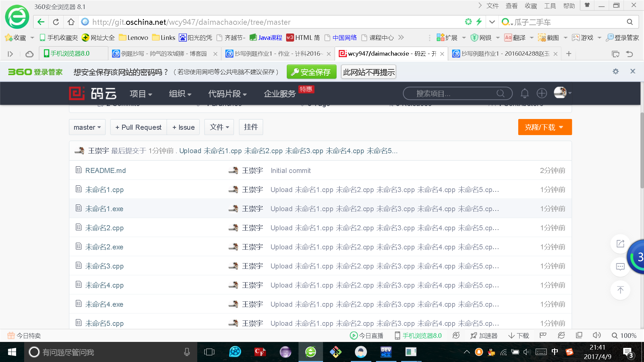This screenshot has width=644, height=362.
Task: Click the 企业服务 nav link
Action: tap(280, 94)
